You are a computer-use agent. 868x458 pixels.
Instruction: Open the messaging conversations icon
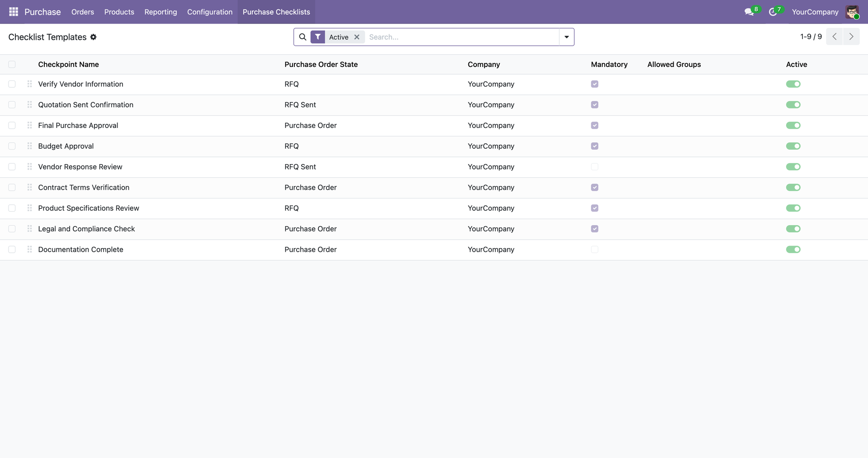point(749,11)
